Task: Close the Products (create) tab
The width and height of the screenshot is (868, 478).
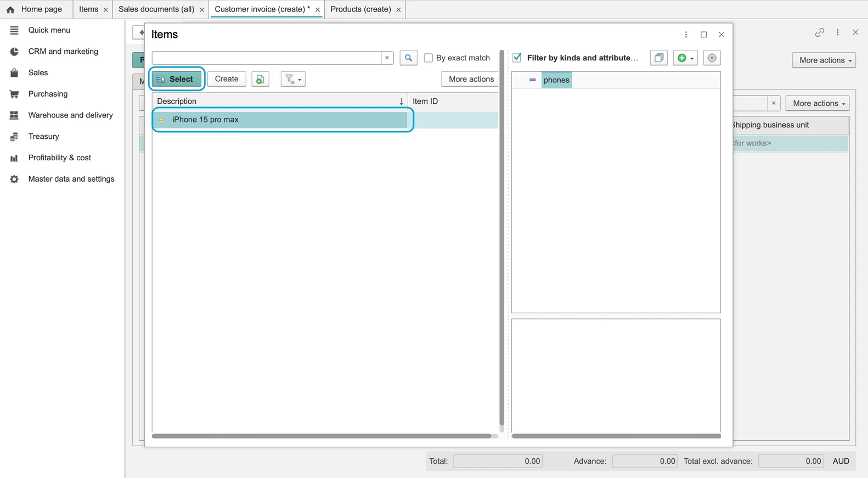Action: (x=398, y=10)
